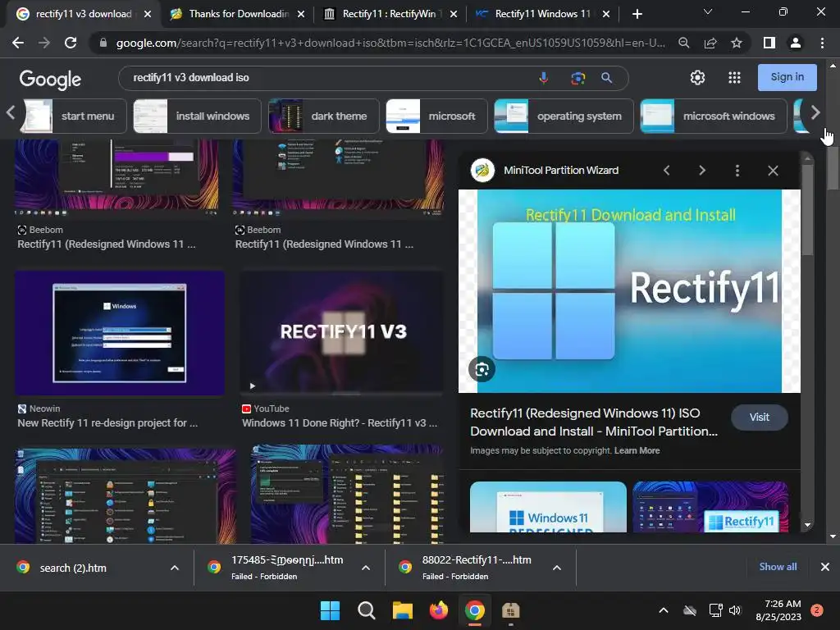Image resolution: width=840 pixels, height=630 pixels.
Task: Open the Rectify11 Download and Install preview
Action: click(629, 291)
